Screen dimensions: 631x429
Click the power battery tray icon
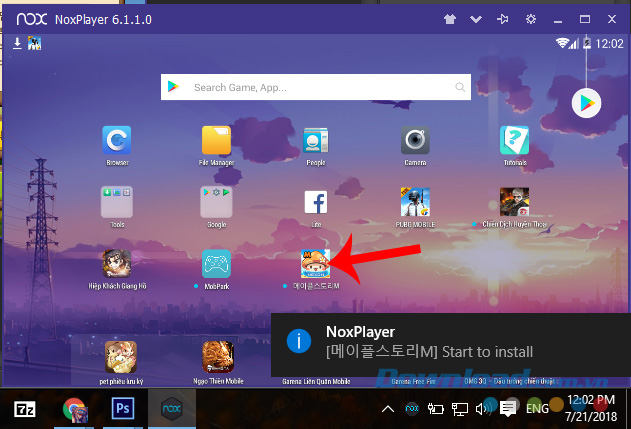[435, 409]
